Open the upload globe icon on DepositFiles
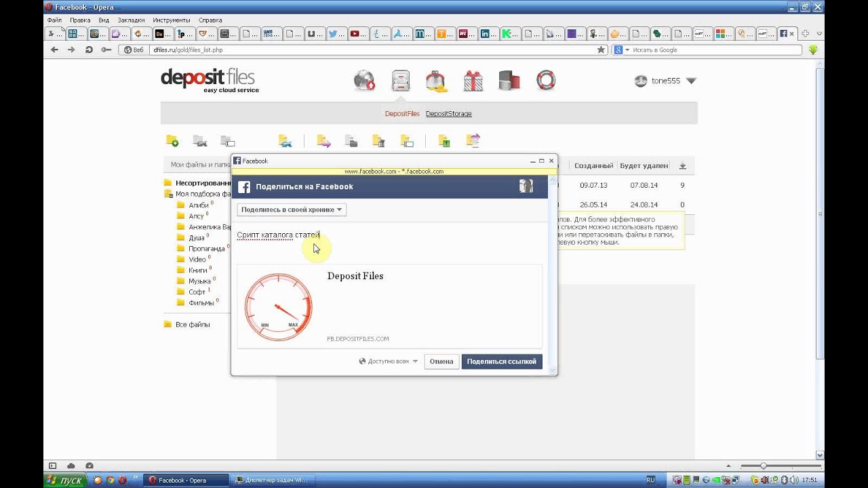Viewport: 868px width, 488px height. (365, 81)
